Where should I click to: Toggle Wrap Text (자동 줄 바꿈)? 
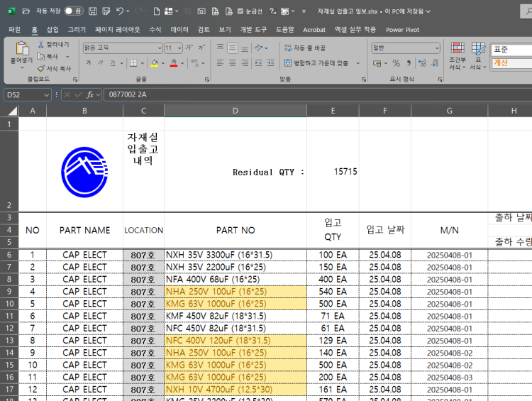click(x=306, y=48)
